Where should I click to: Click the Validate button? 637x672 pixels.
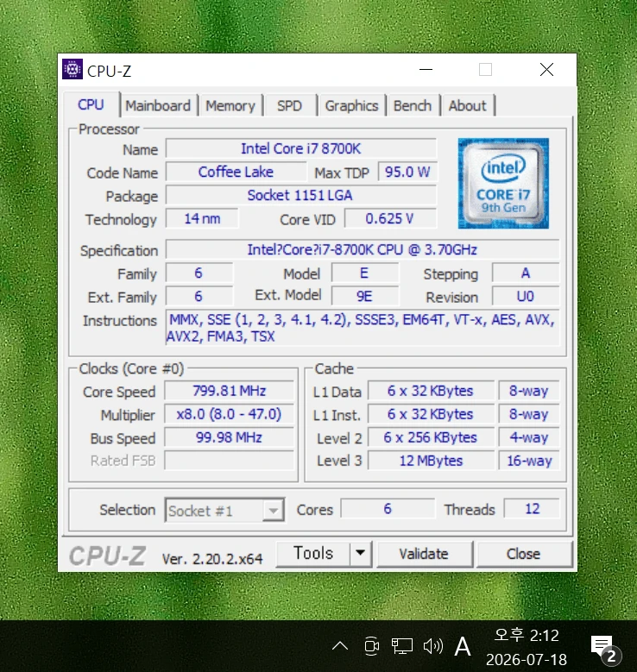tap(425, 554)
